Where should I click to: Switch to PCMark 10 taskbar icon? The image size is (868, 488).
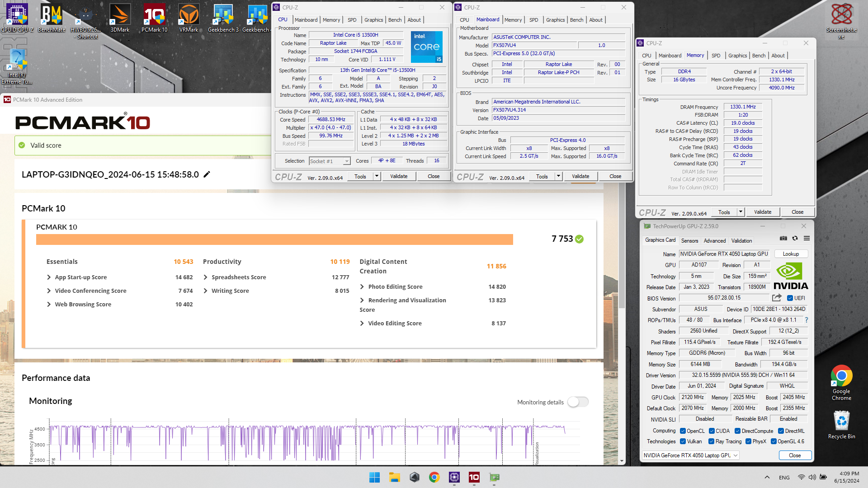474,477
